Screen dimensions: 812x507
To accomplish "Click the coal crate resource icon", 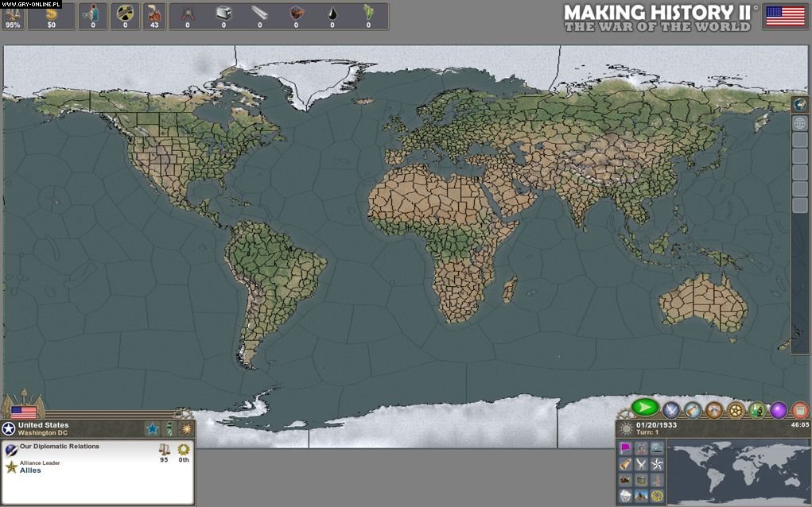I will coord(296,13).
